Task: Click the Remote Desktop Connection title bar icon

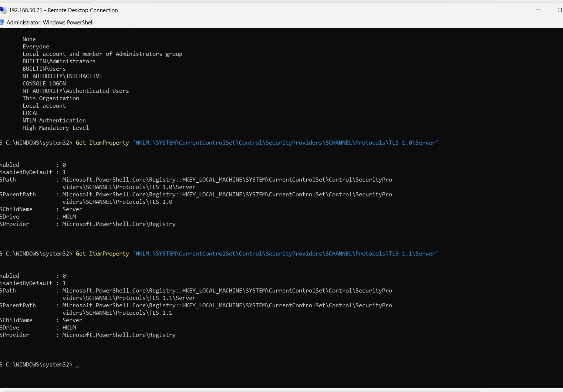Action: point(3,10)
